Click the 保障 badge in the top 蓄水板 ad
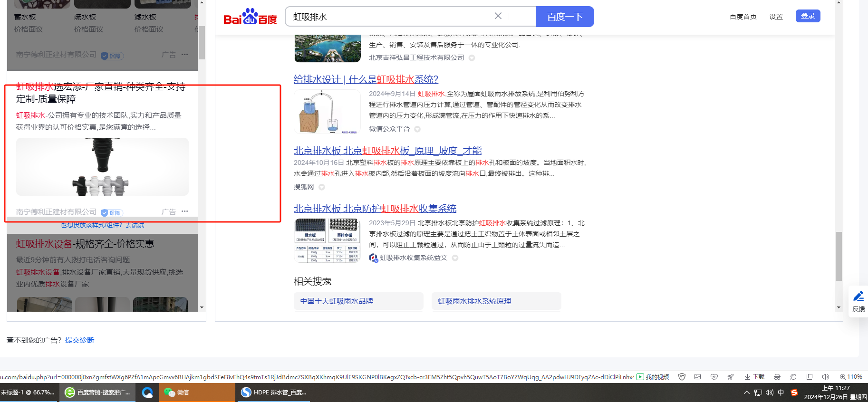 (x=112, y=56)
